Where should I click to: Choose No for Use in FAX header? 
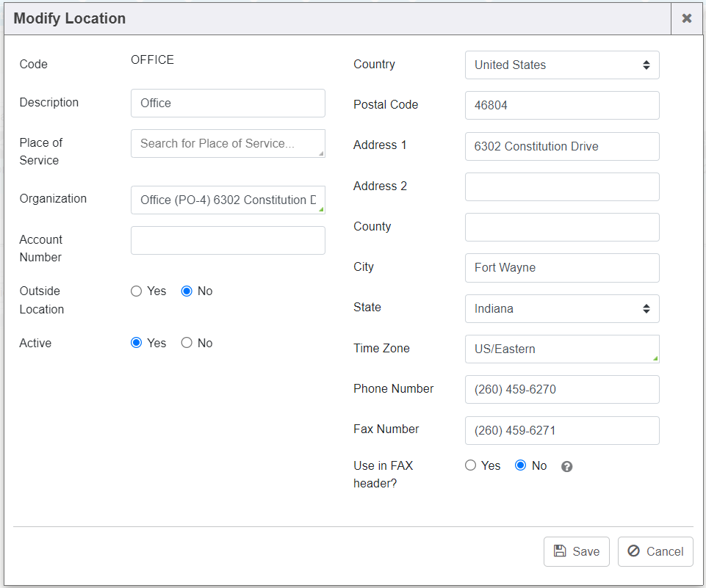point(521,465)
